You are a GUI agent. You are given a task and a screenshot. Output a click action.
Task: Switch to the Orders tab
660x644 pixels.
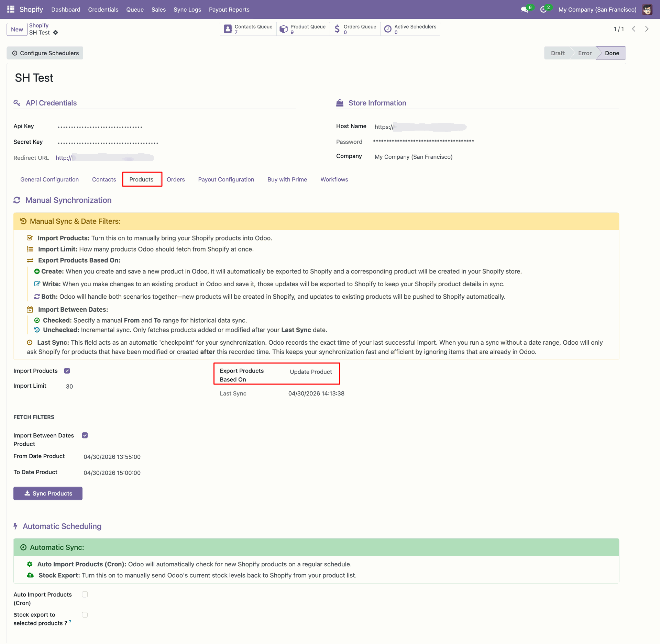176,179
